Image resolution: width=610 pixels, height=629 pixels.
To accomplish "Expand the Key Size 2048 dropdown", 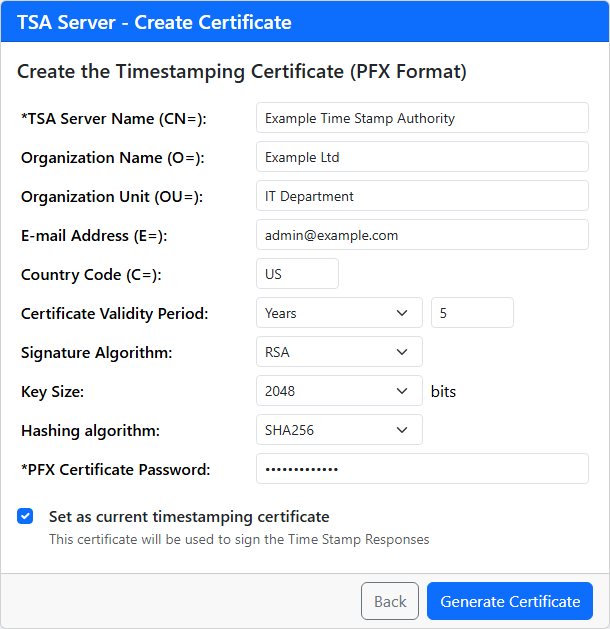I will [339, 391].
